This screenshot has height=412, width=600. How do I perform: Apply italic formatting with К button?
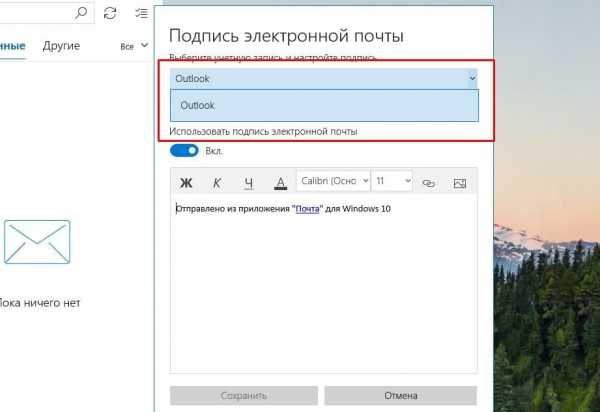217,183
